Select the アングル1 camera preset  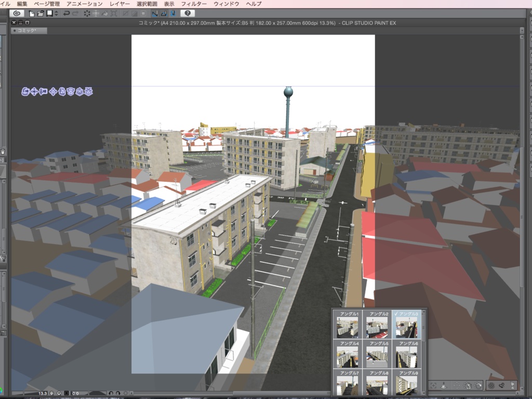(x=349, y=325)
